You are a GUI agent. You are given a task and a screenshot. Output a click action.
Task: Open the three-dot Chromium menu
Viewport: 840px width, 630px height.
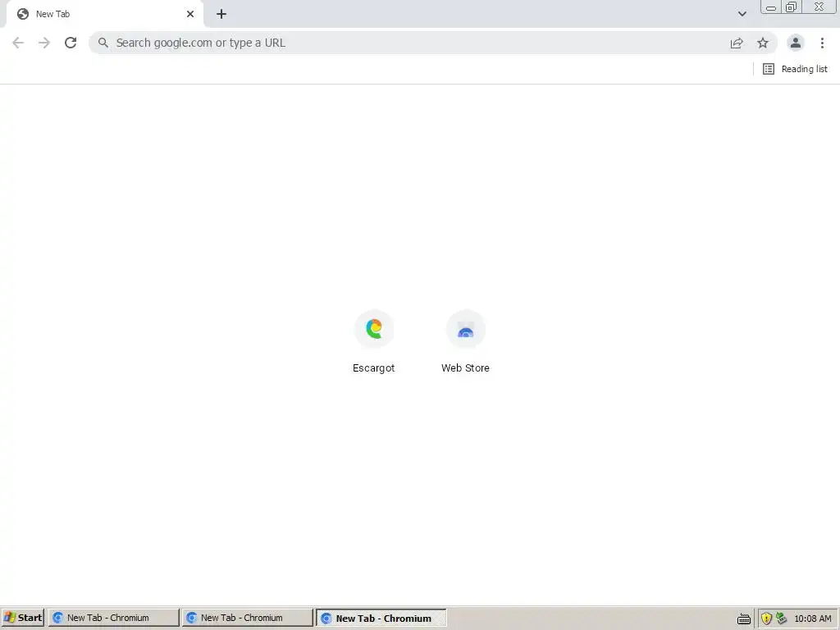click(x=822, y=43)
